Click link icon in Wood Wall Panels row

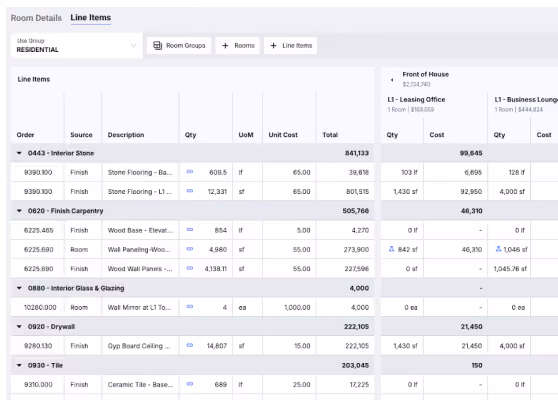[x=190, y=268]
